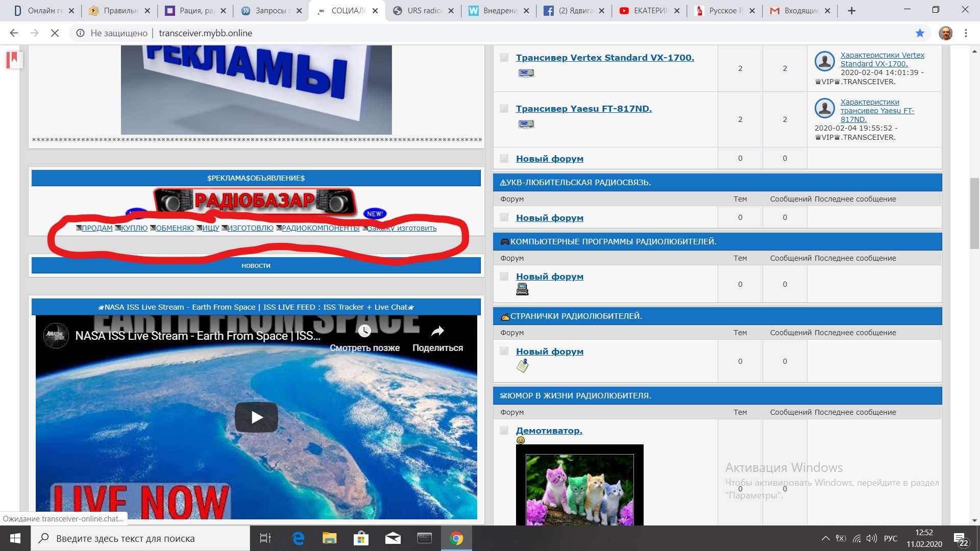
Task: Click the browser back arrow
Action: point(14,33)
